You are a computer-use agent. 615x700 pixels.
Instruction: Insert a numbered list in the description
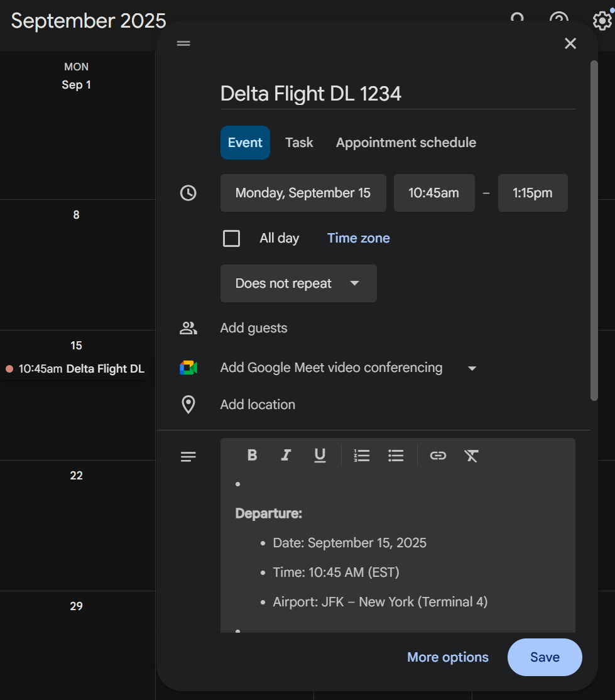click(361, 456)
